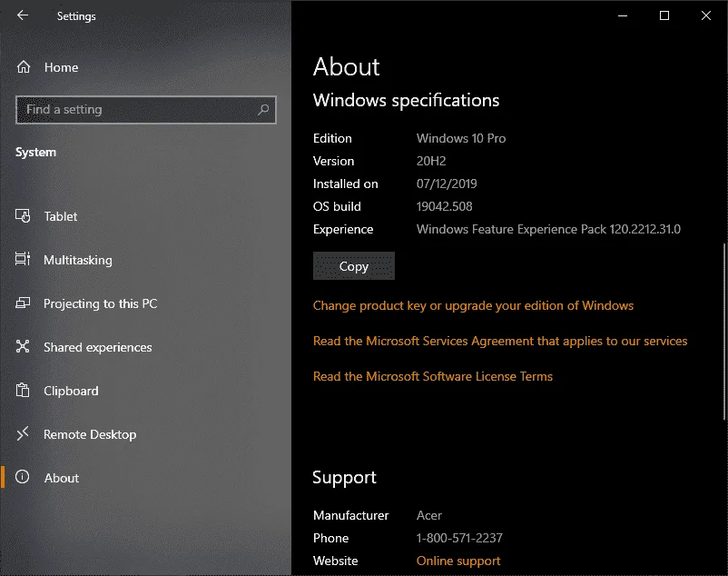Click OS build number 19042.508
This screenshot has width=728, height=576.
click(444, 207)
